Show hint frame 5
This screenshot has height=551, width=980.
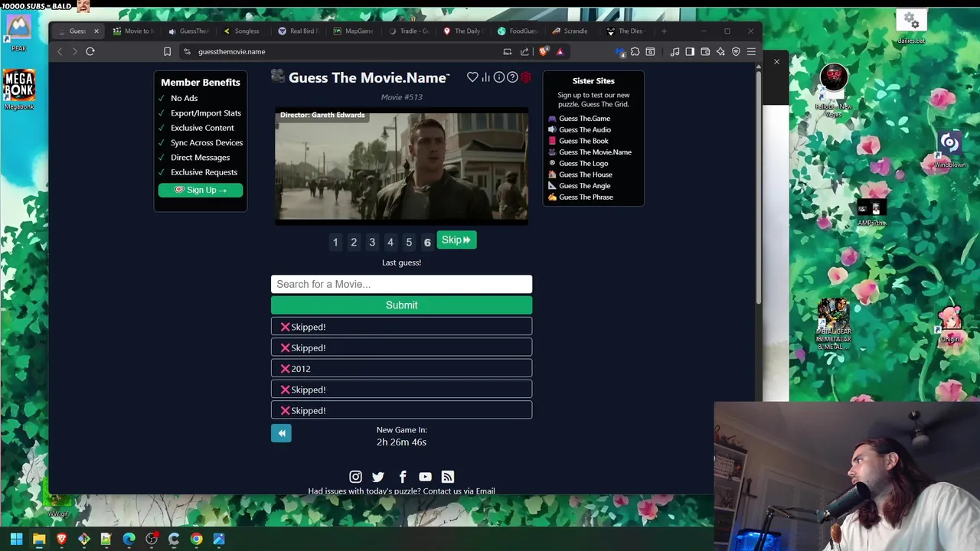[409, 243]
